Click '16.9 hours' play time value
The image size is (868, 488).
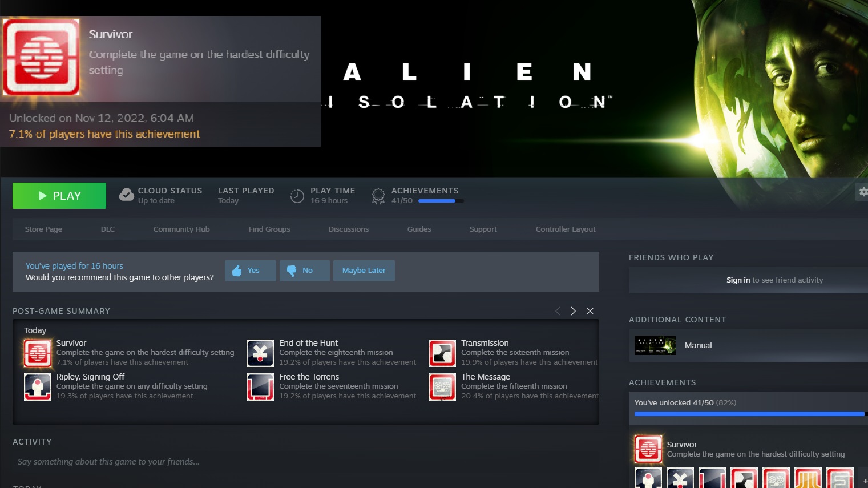329,201
